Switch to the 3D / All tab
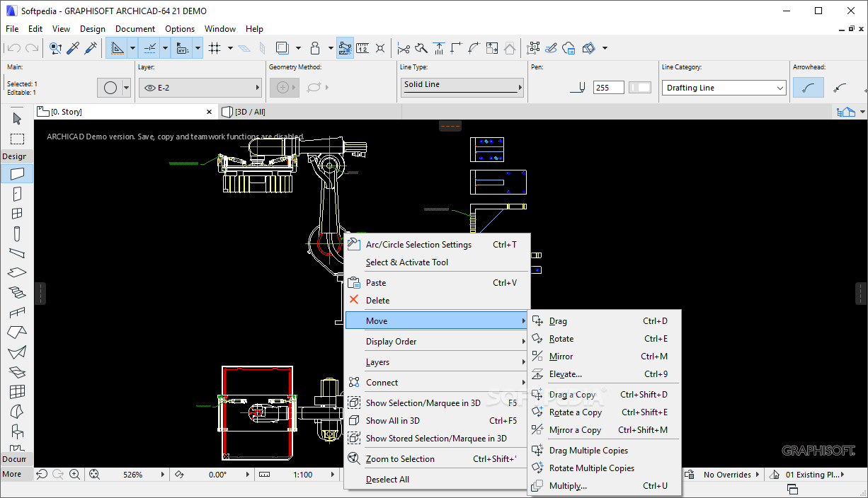The image size is (868, 498). (244, 112)
